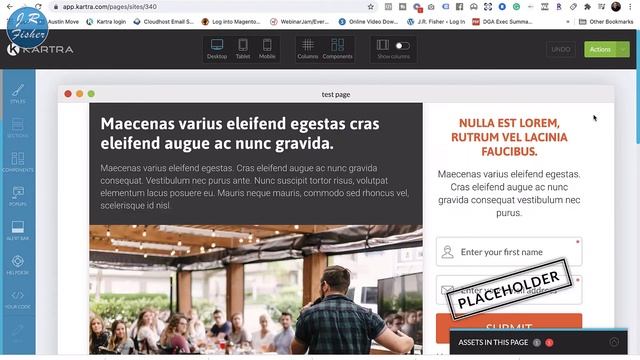This screenshot has width=640, height=360.
Task: Click the red asset count badge
Action: 549,342
